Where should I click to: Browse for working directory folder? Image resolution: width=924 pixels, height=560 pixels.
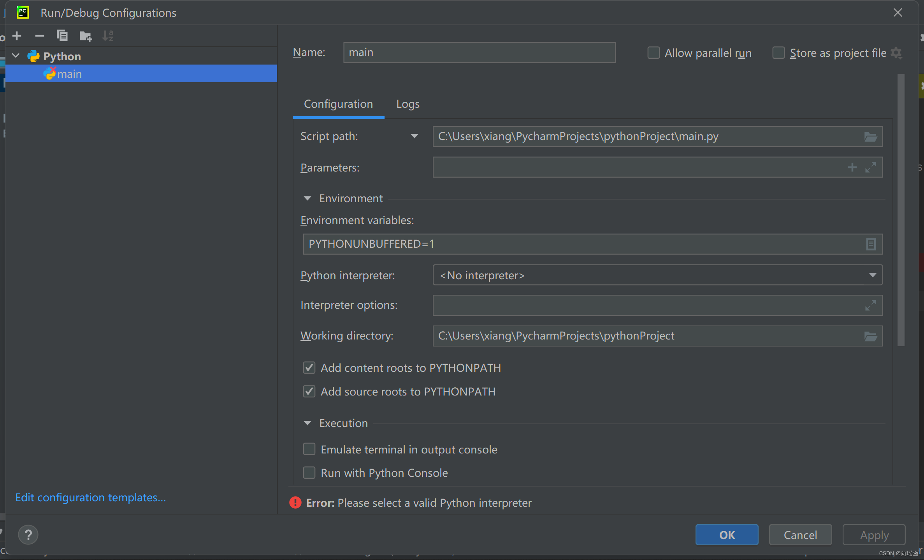pos(870,336)
